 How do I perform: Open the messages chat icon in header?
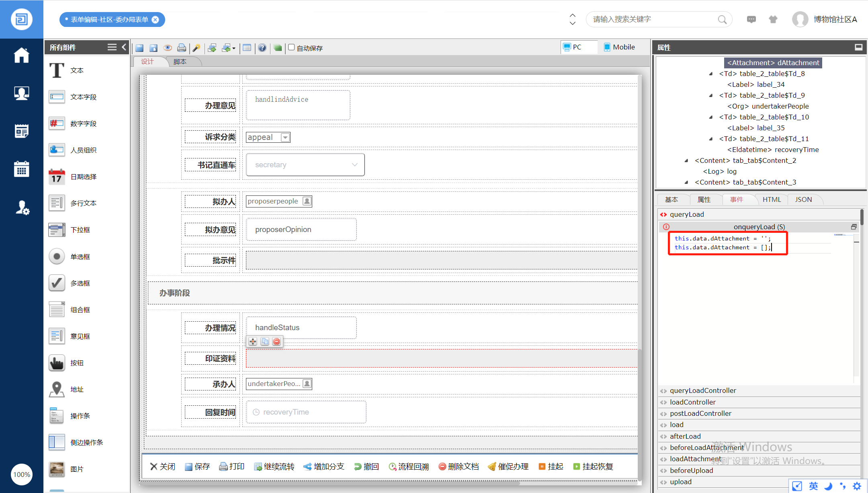pos(751,19)
